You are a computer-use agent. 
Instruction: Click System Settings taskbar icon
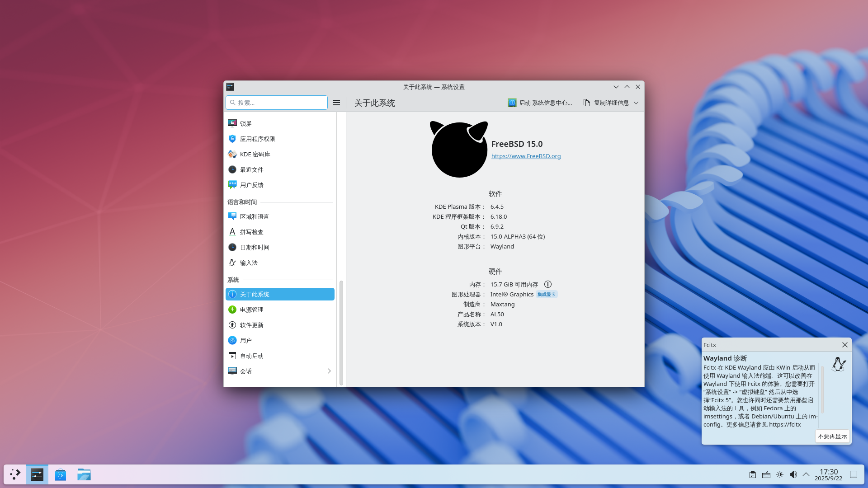[37, 474]
